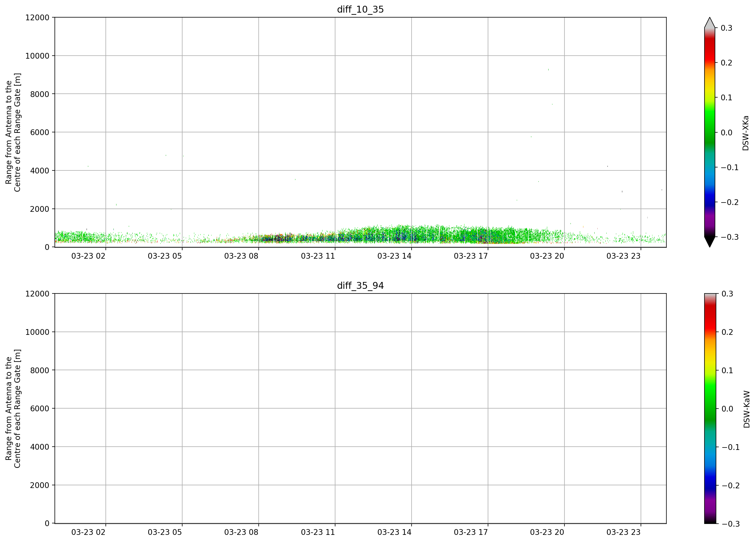Viewport: 756px width, 542px height.
Task: Click 0.0 tick on top colorbar
Action: click(x=726, y=133)
